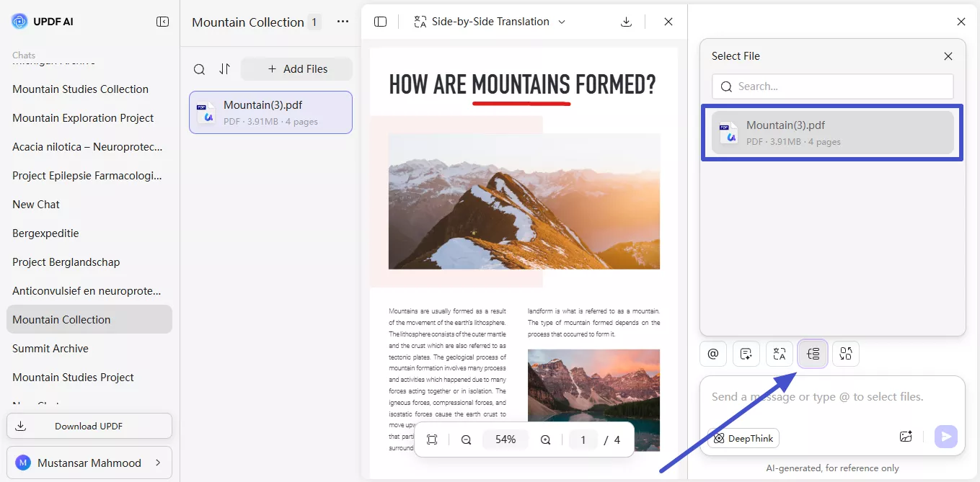
Task: Open the Mountain Collection options menu
Action: (x=342, y=22)
